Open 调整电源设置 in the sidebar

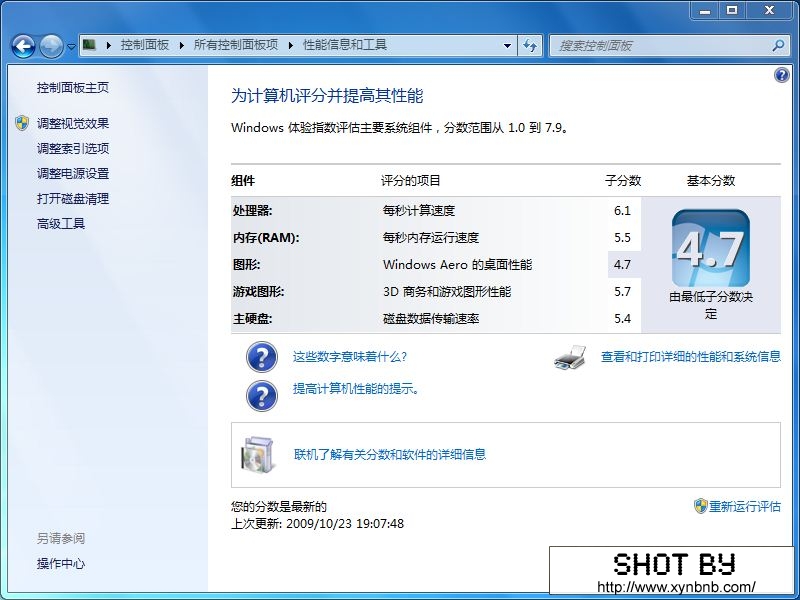pyautogui.click(x=72, y=173)
